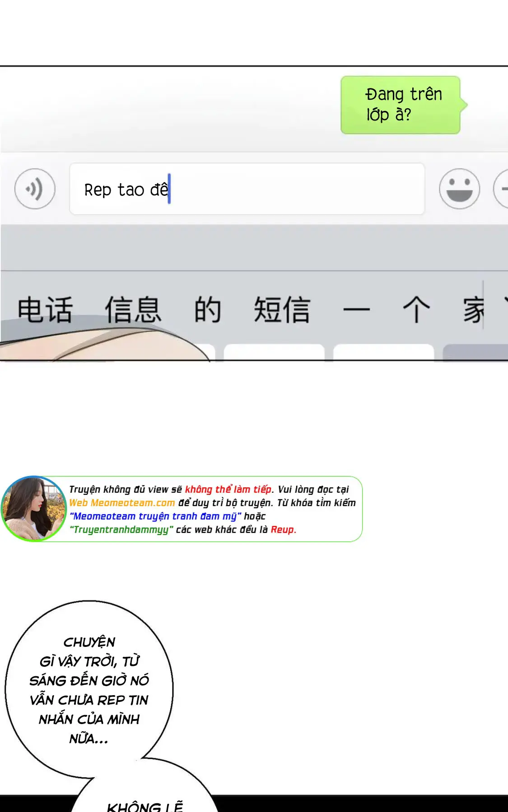The height and width of the screenshot is (812, 508).
Task: Pick the 的 candidate word
Action: click(208, 310)
